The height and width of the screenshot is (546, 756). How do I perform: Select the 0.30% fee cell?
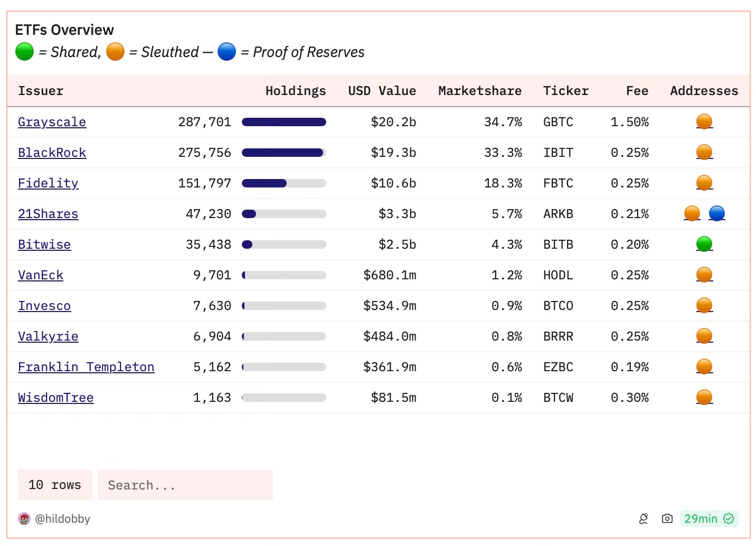[x=630, y=398]
